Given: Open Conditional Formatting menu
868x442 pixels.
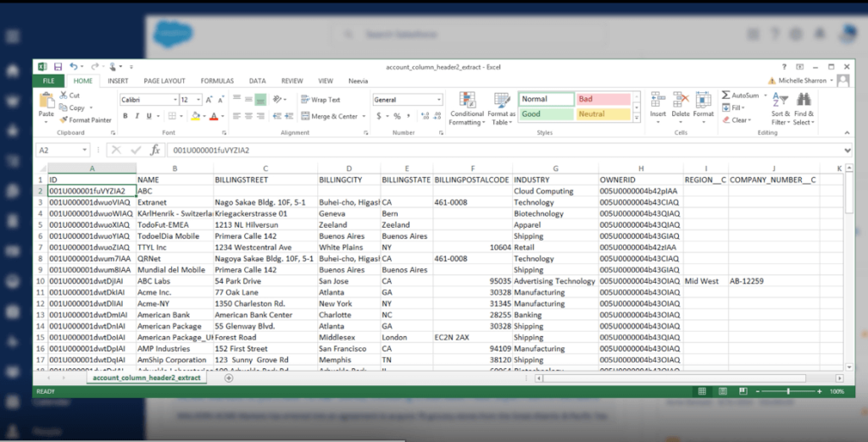Looking at the screenshot, I should tap(467, 109).
